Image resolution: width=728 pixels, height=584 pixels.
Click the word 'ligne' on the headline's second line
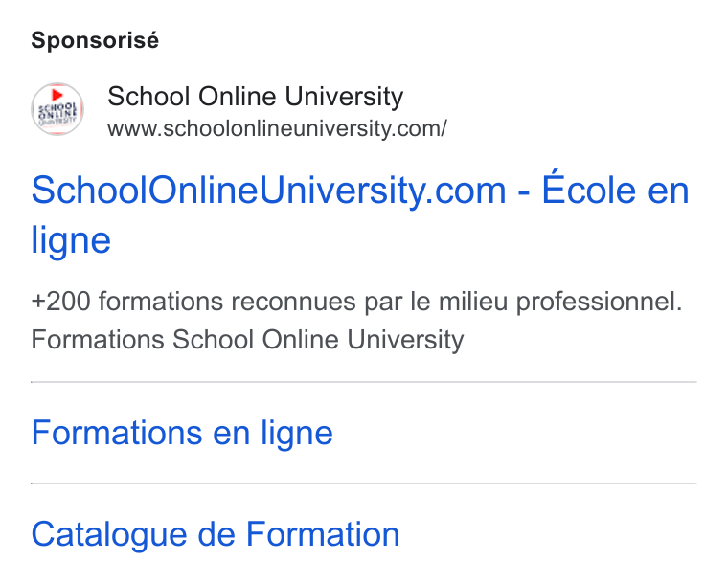71,240
